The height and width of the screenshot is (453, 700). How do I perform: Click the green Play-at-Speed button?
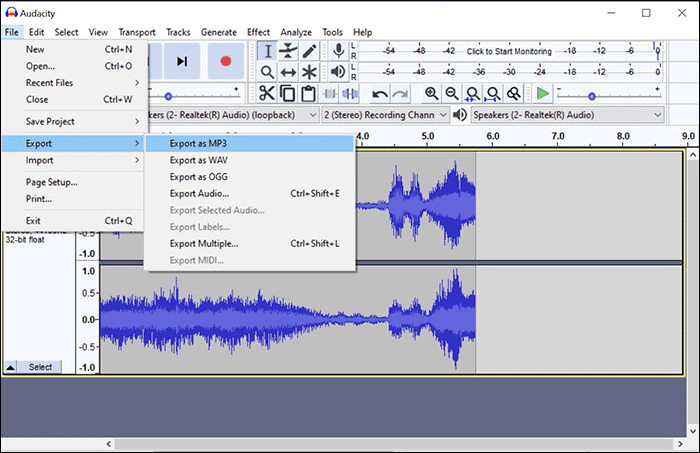click(x=541, y=93)
